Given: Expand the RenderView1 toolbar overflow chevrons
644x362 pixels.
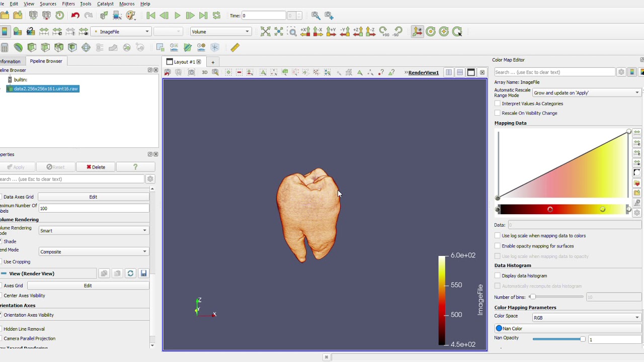Looking at the screenshot, I should pos(406,72).
